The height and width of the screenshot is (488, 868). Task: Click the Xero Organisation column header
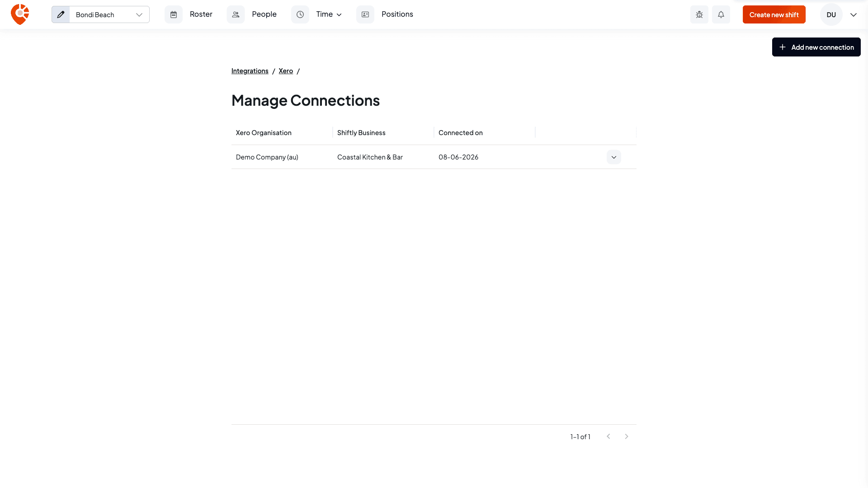click(x=282, y=132)
